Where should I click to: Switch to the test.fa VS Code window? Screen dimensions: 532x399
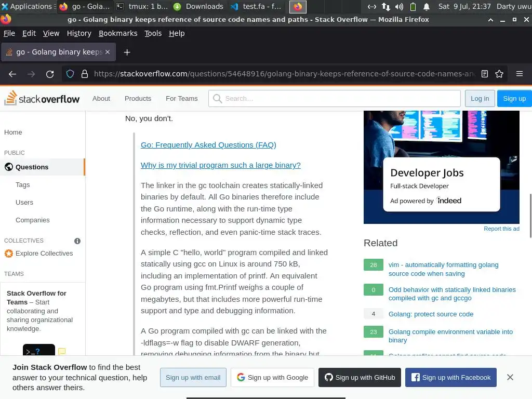[x=257, y=6]
